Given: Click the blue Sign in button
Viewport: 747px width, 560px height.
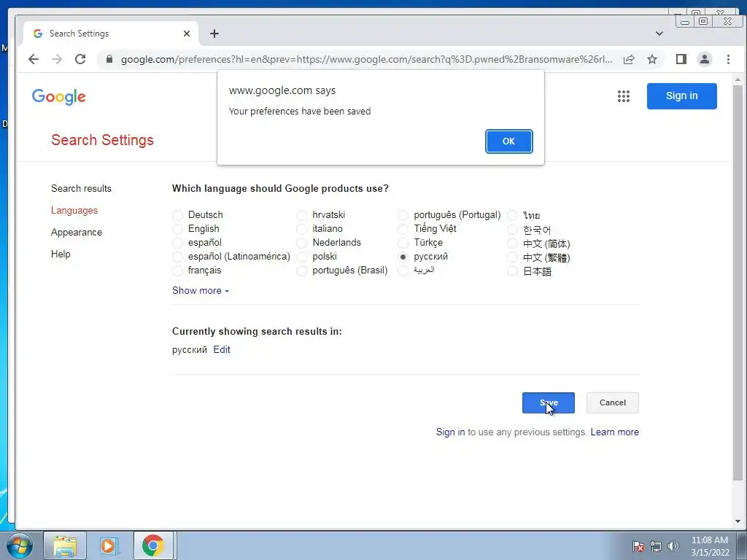Looking at the screenshot, I should click(682, 96).
